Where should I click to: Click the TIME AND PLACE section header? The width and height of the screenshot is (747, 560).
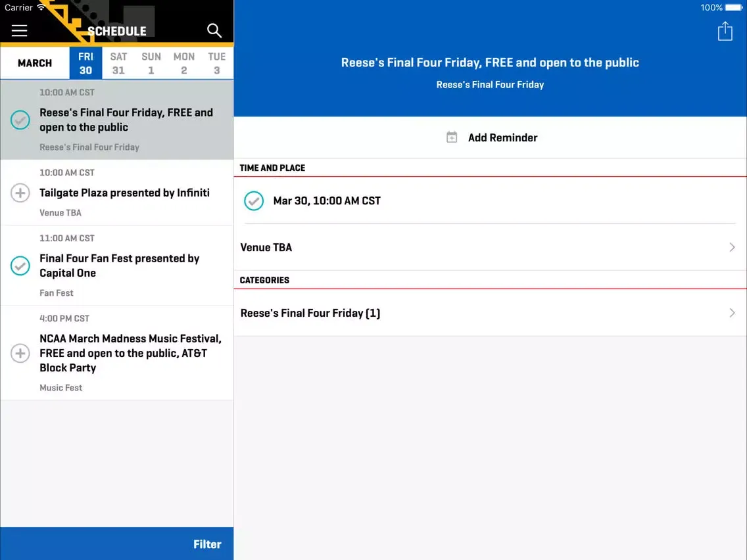click(272, 168)
